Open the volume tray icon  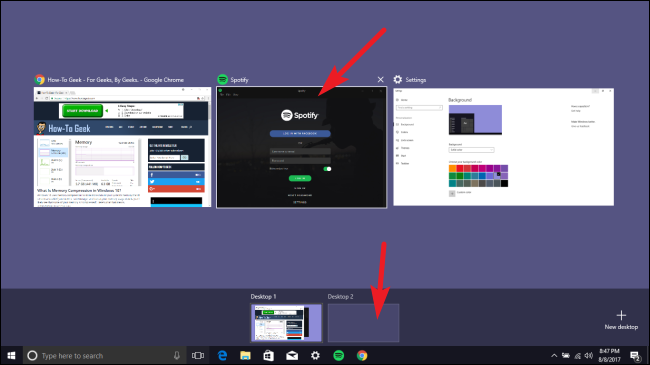pyautogui.click(x=589, y=355)
